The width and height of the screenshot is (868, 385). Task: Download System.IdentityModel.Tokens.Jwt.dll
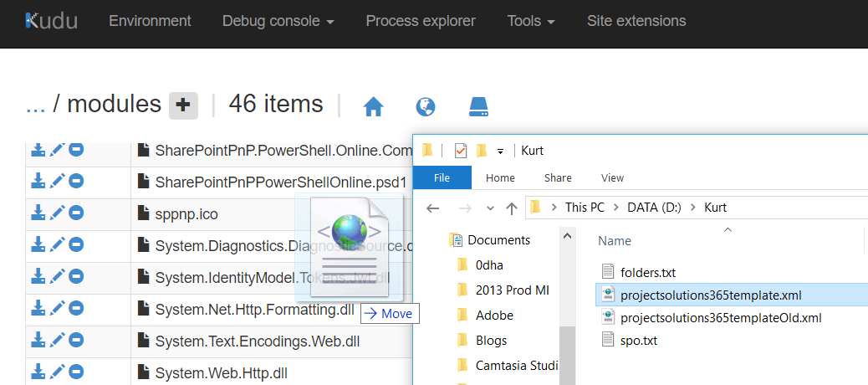38,276
